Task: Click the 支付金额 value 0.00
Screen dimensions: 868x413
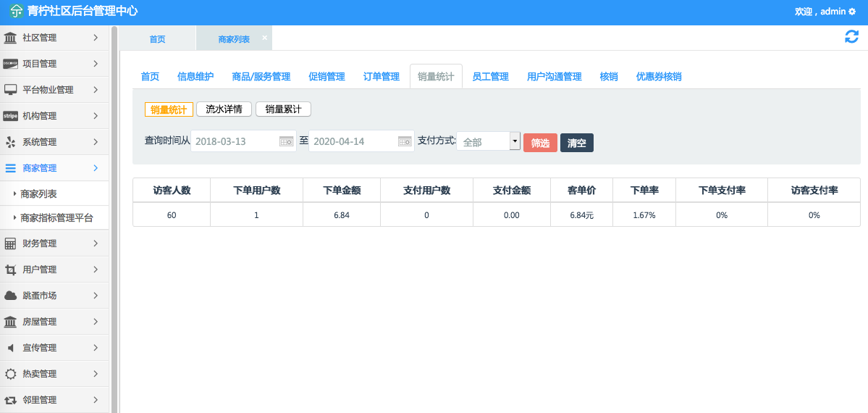Action: point(512,215)
